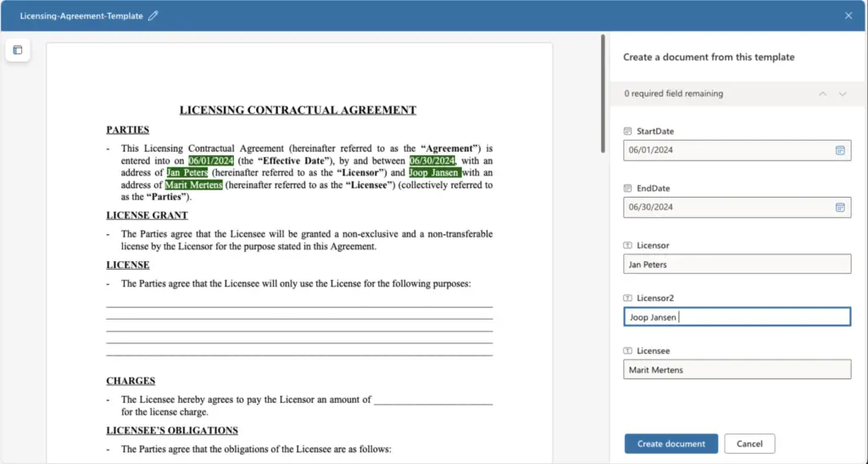The width and height of the screenshot is (868, 464).
Task: Click the pencil icon to rename template
Action: [153, 16]
